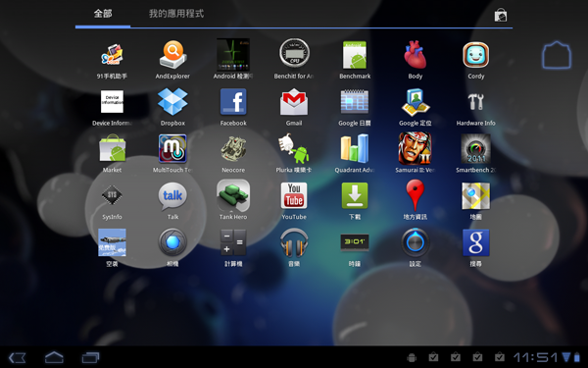Open the 空襲 game
Screen dimensions: 588x368
coord(112,242)
